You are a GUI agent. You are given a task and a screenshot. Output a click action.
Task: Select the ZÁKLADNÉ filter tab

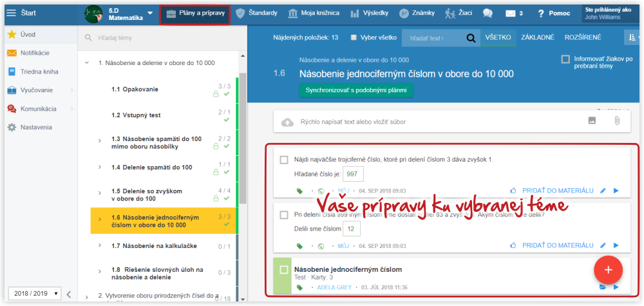point(538,37)
